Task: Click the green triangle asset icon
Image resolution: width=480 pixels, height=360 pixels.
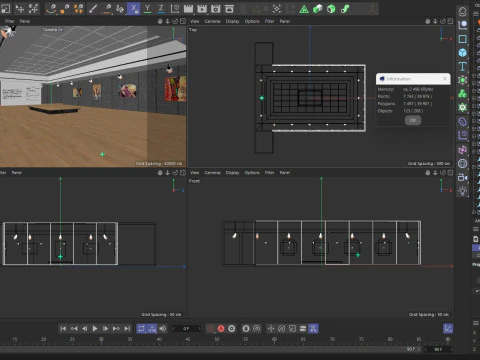Action: point(304,9)
